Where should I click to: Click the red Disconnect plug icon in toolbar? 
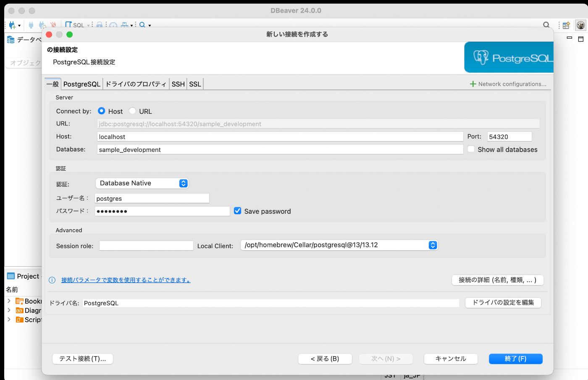click(53, 25)
